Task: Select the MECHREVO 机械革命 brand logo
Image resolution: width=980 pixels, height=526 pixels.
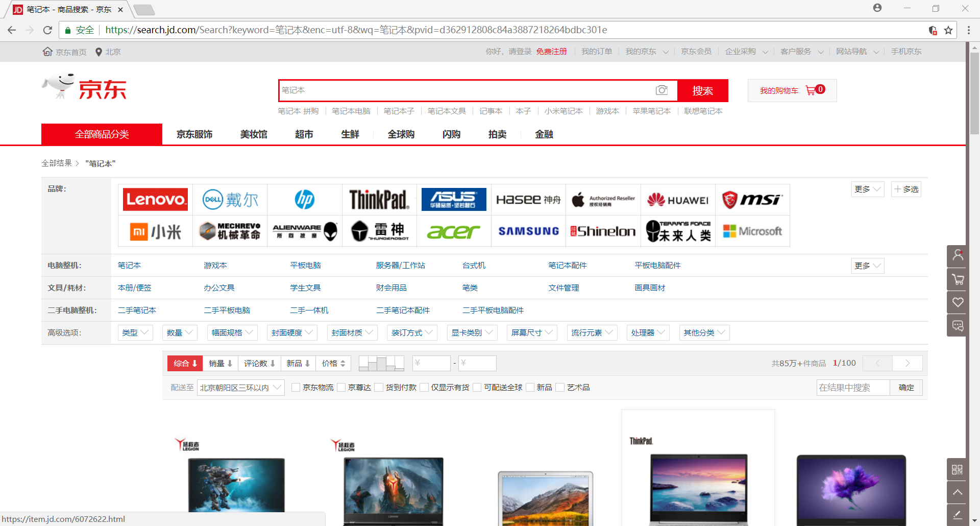Action: tap(230, 231)
